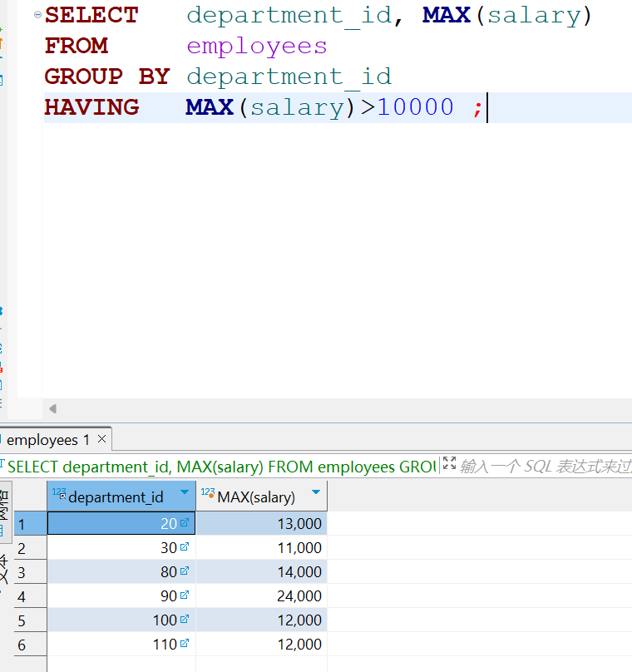Click the expand filter panel icon

[x=449, y=465]
